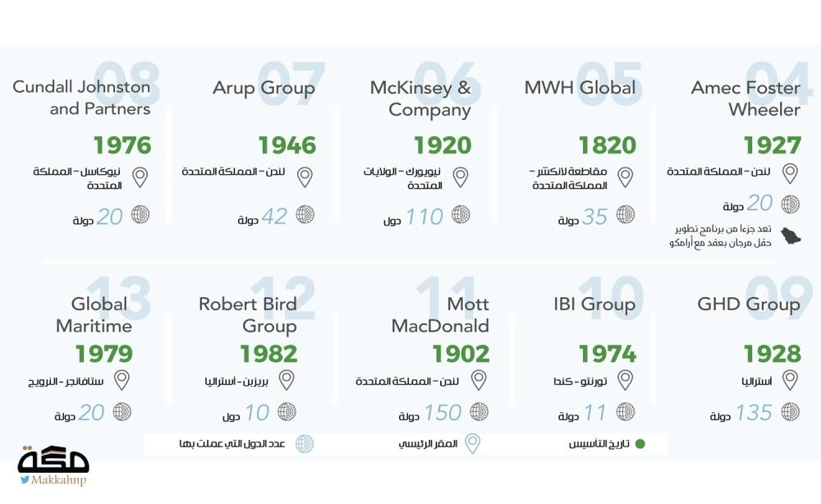
Task: Click the location pin under McKinsey & Company
Action: click(x=461, y=176)
